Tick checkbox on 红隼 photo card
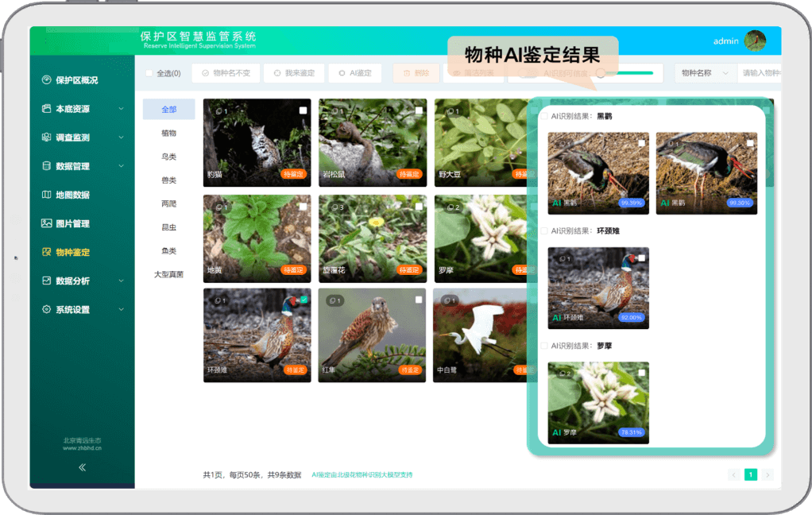 pyautogui.click(x=419, y=300)
